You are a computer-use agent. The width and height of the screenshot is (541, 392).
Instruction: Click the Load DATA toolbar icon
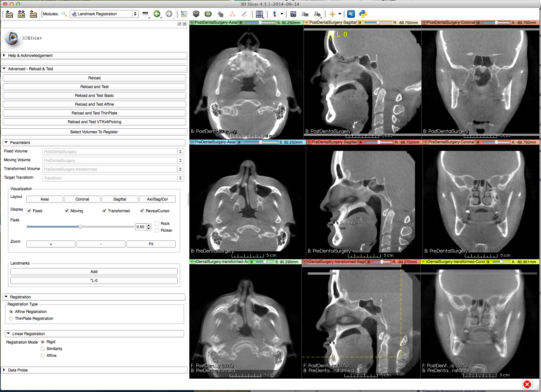click(9, 14)
